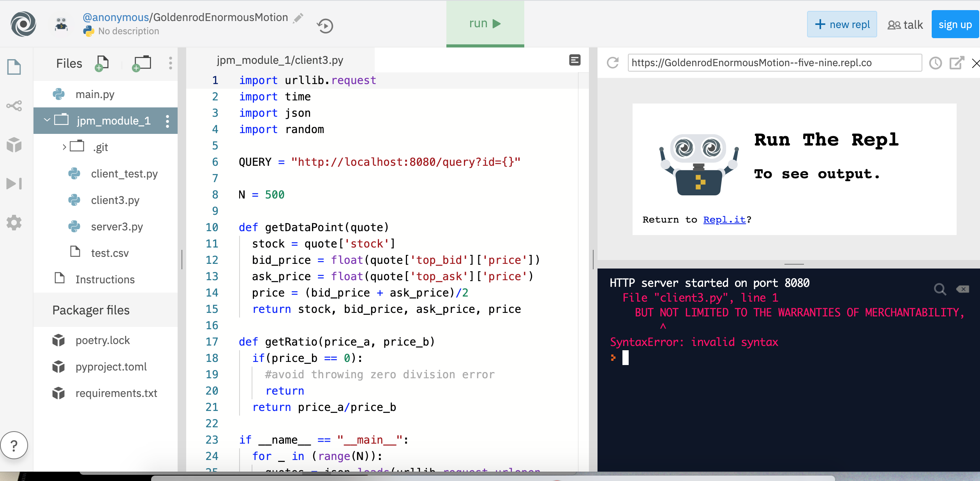980x481 pixels.
Task: Open test.csv file
Action: (x=106, y=253)
